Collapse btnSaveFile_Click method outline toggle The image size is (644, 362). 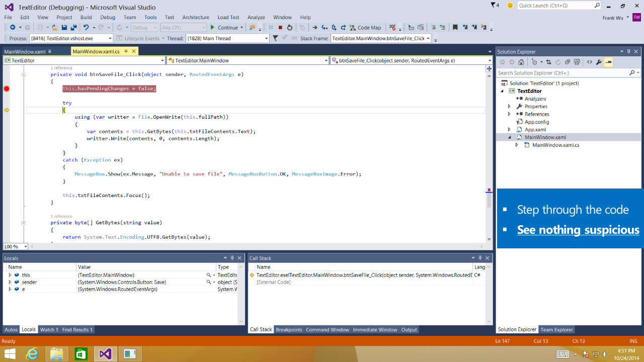click(23, 74)
